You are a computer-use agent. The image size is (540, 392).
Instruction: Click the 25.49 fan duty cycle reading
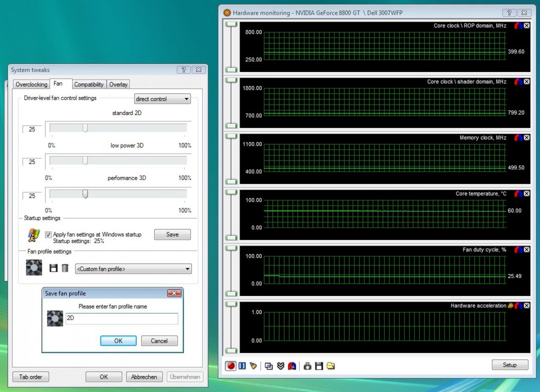point(514,276)
